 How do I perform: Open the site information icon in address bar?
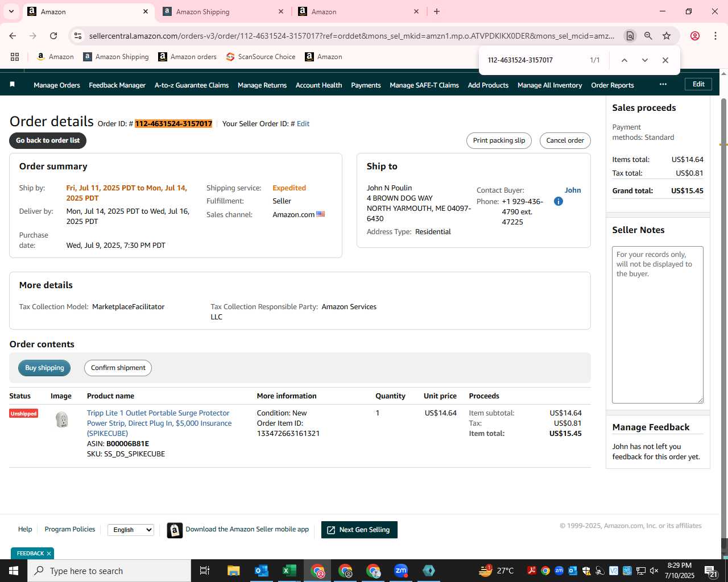point(78,36)
